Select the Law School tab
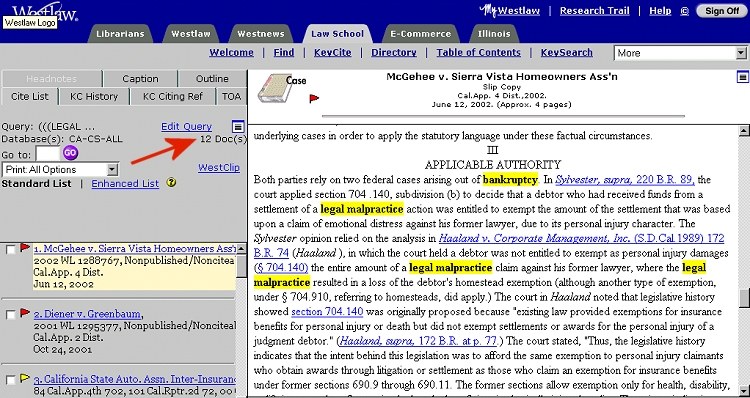 [337, 34]
